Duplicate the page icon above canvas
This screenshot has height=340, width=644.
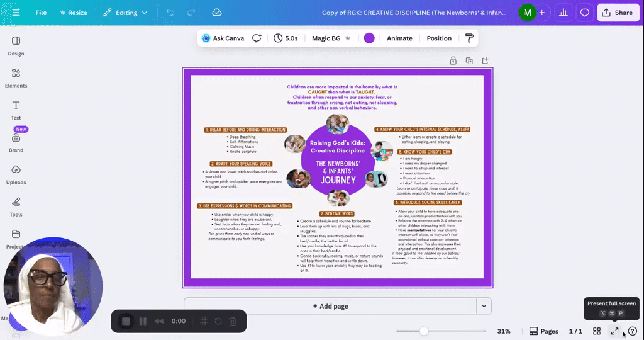point(469,61)
